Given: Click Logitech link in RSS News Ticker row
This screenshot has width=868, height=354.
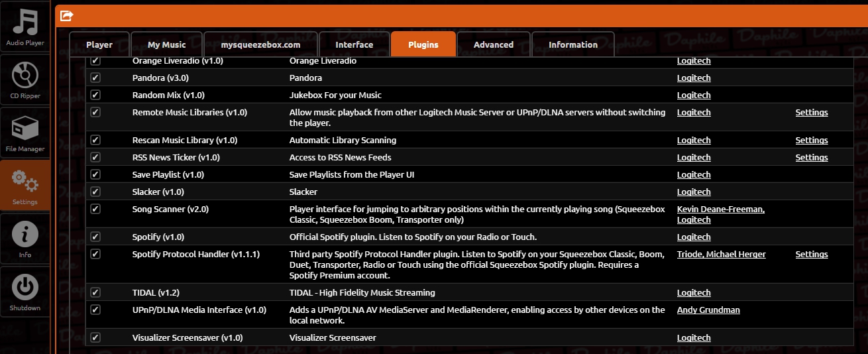Looking at the screenshot, I should click(694, 158).
